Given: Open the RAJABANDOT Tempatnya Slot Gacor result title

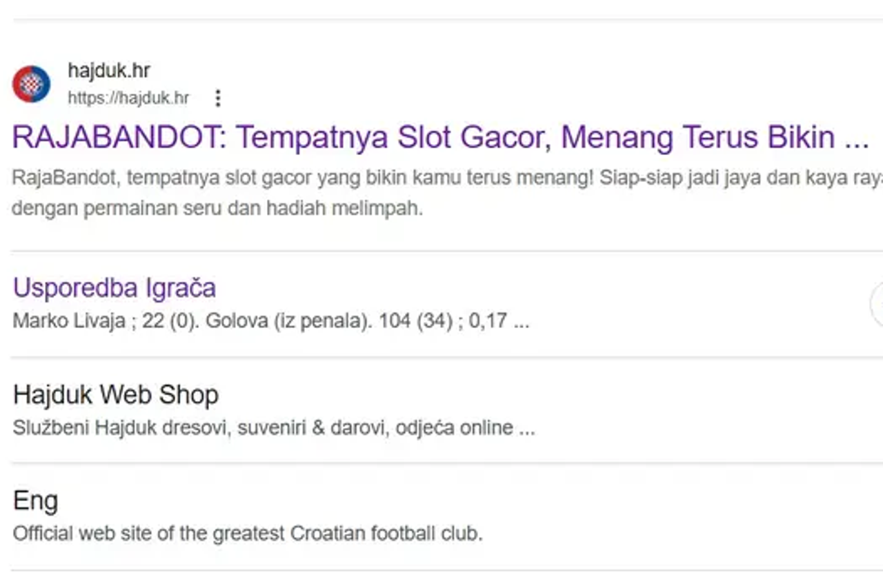Looking at the screenshot, I should click(440, 138).
